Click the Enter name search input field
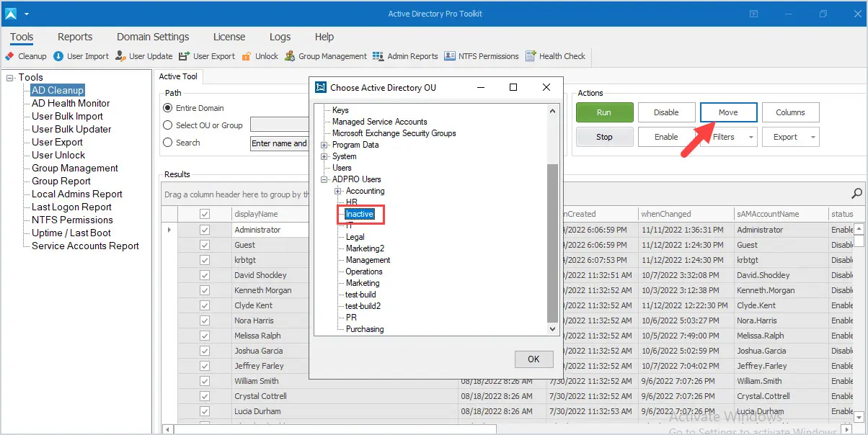 (280, 143)
